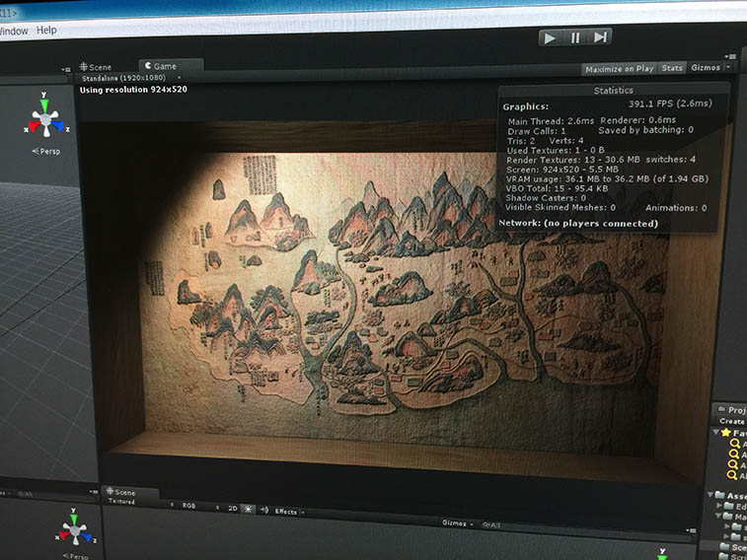Viewport: 747px width, 560px height.
Task: Select the Sce folder in Project tree
Action: click(732, 547)
